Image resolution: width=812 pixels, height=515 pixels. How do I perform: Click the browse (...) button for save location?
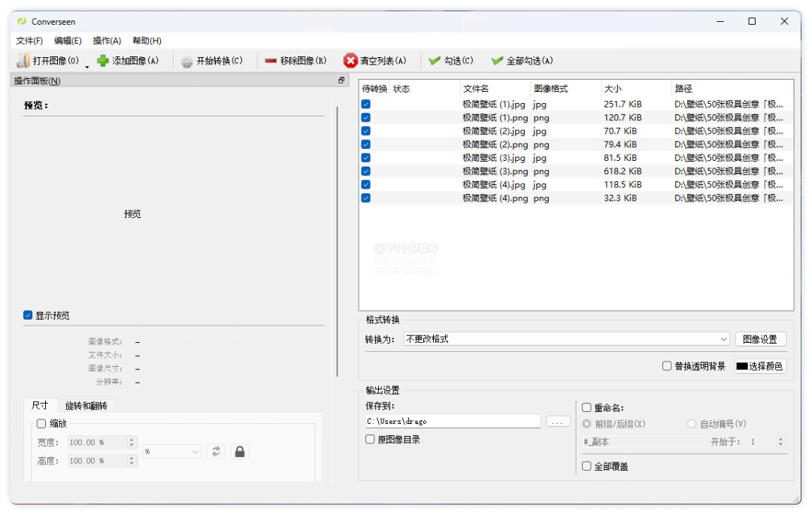[x=558, y=422]
